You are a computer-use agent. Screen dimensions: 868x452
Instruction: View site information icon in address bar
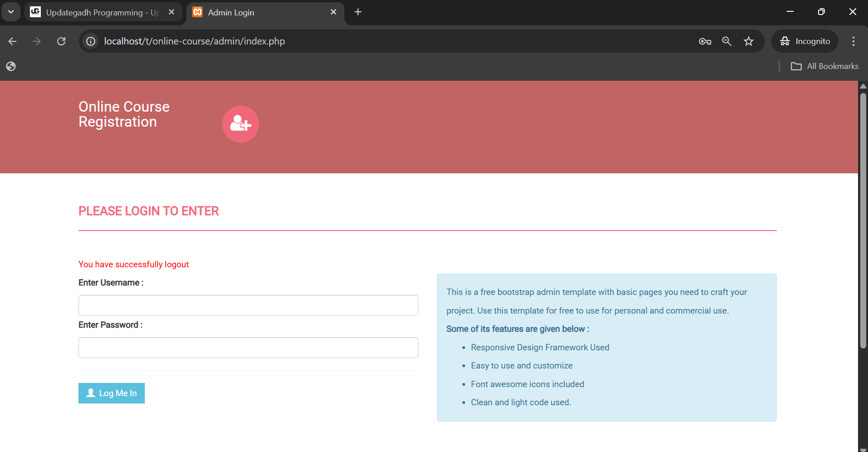91,41
